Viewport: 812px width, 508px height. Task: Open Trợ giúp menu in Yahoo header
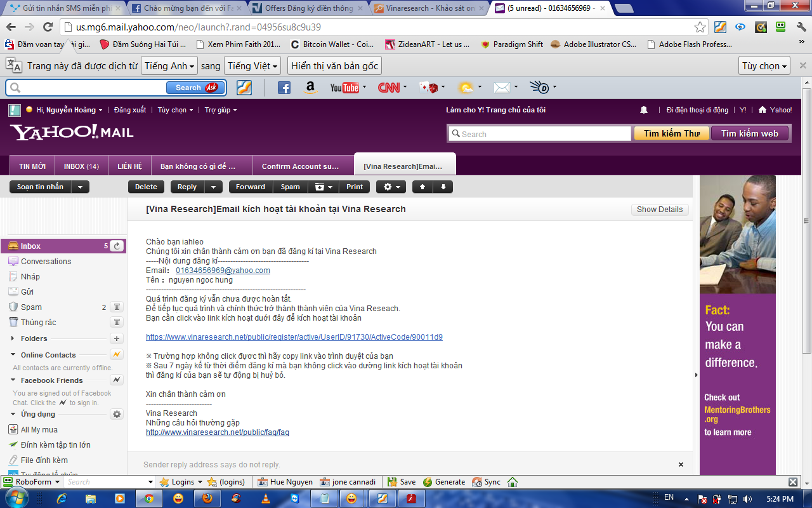click(x=220, y=110)
